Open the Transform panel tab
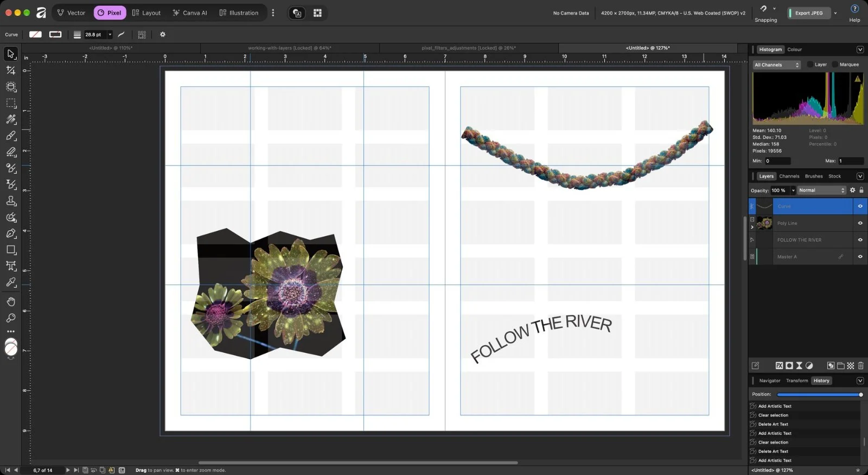The image size is (868, 475). [x=797, y=381]
